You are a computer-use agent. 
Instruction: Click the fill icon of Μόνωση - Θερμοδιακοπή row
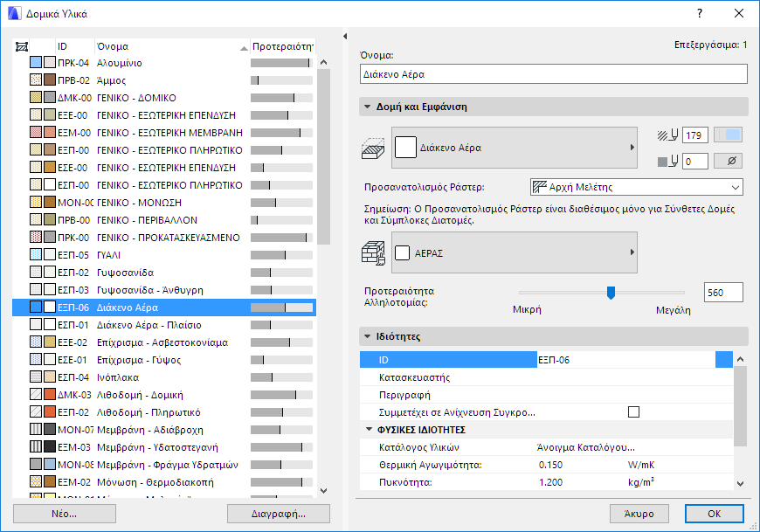click(36, 481)
